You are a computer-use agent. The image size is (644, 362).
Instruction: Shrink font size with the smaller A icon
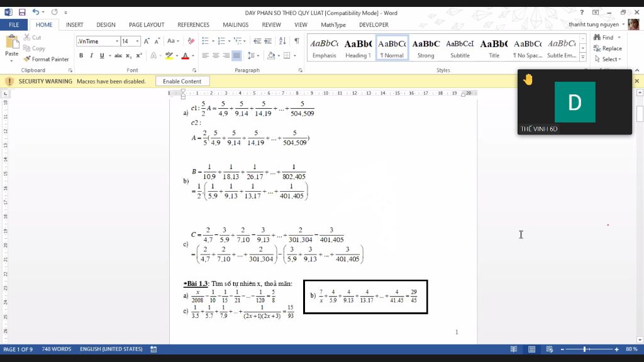157,41
